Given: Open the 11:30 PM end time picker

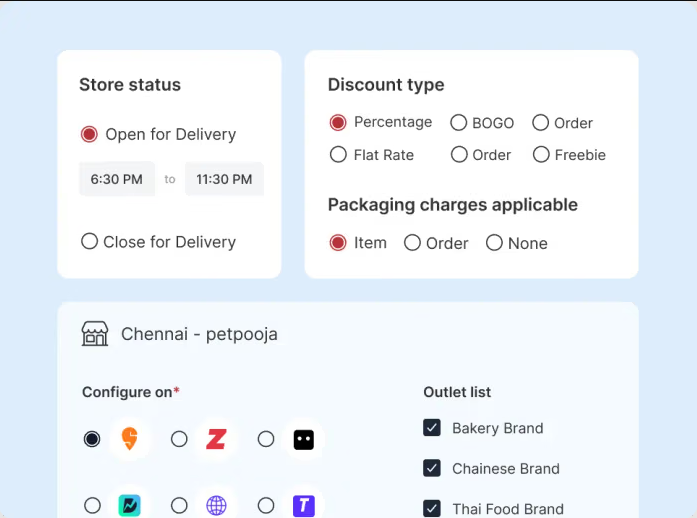Looking at the screenshot, I should coord(224,179).
